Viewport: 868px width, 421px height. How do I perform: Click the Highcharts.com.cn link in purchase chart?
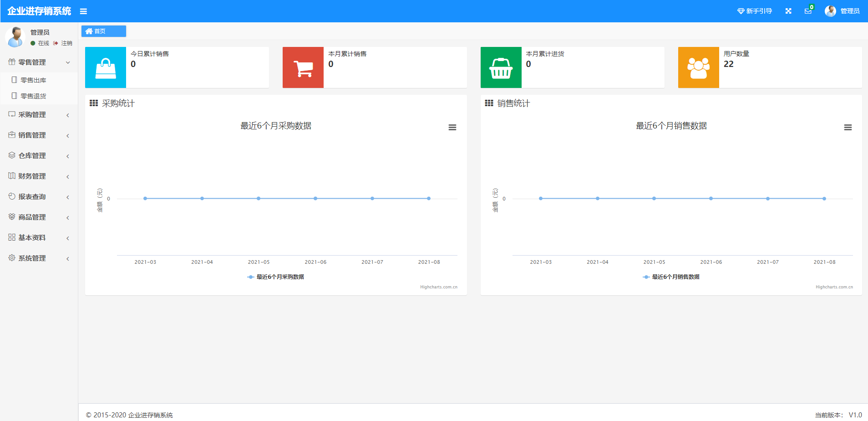click(439, 287)
